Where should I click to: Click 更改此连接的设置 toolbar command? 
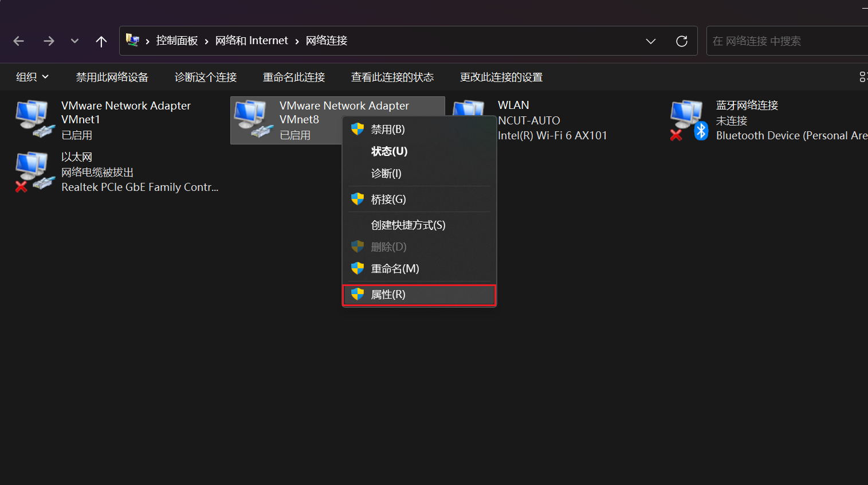[x=501, y=77]
